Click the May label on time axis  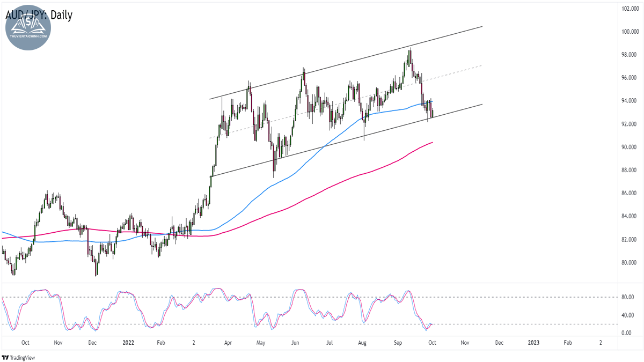point(261,342)
